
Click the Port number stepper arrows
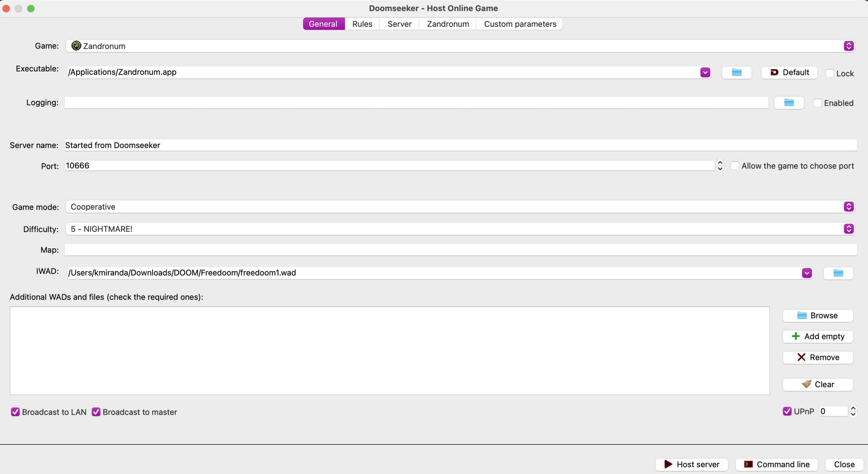720,166
